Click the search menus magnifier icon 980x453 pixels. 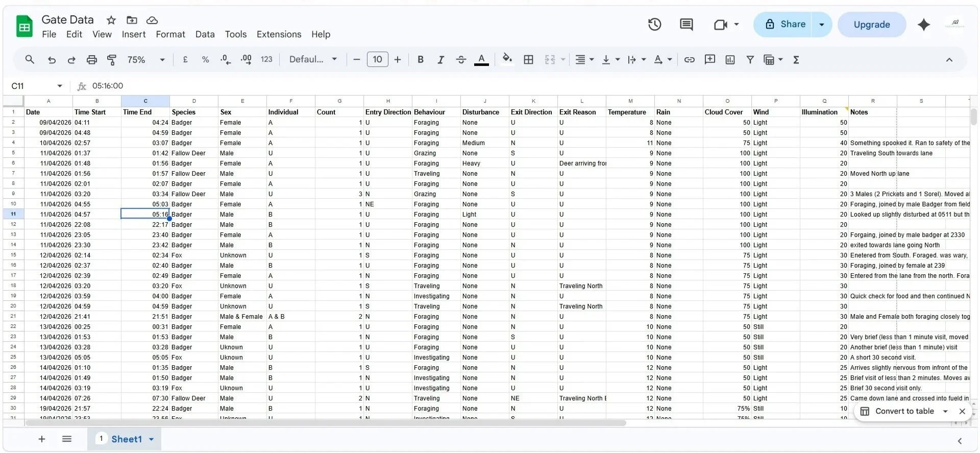[x=30, y=60]
